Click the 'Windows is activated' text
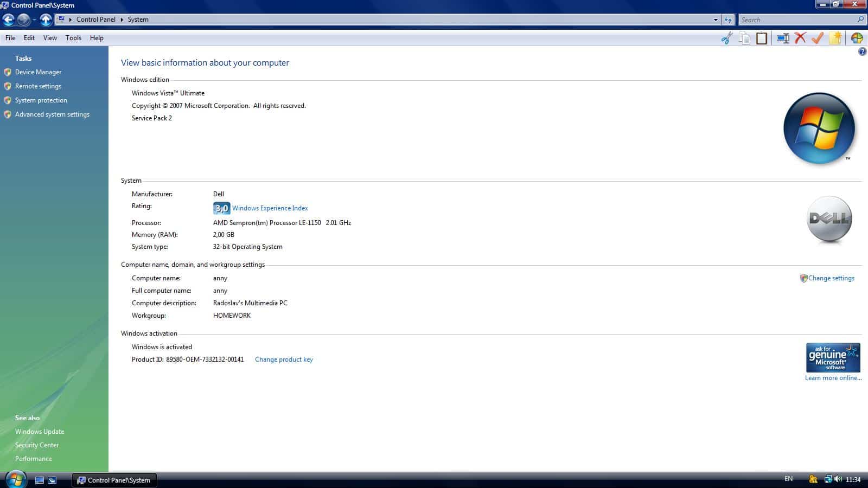Image resolution: width=868 pixels, height=488 pixels. [162, 347]
